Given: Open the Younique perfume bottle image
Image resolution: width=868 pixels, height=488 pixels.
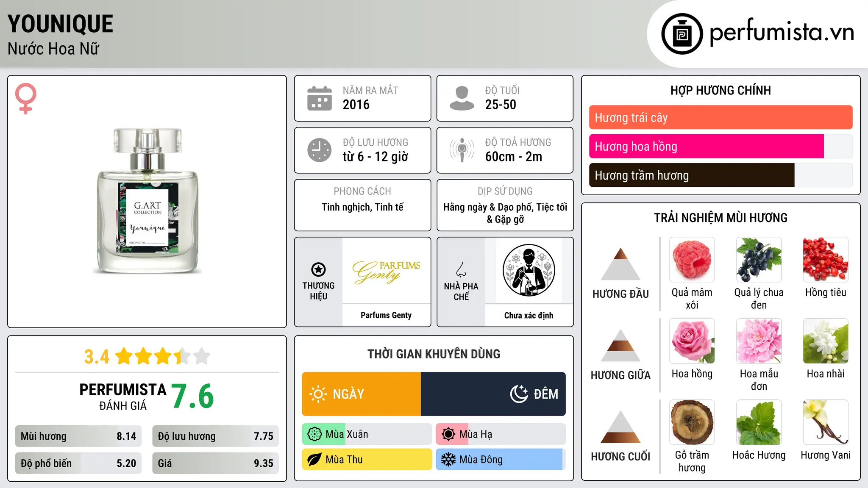Looking at the screenshot, I should click(x=147, y=201).
